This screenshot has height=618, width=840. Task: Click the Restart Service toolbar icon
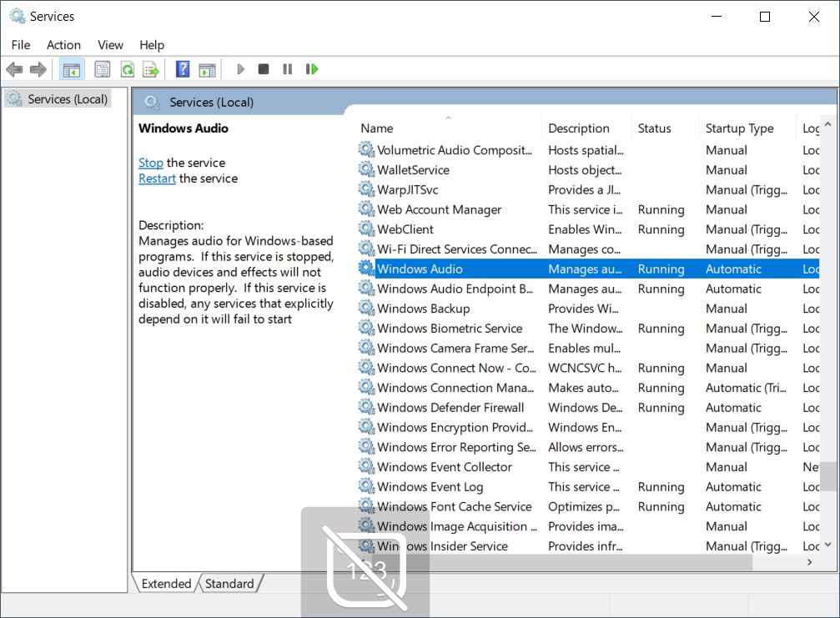pyautogui.click(x=312, y=69)
